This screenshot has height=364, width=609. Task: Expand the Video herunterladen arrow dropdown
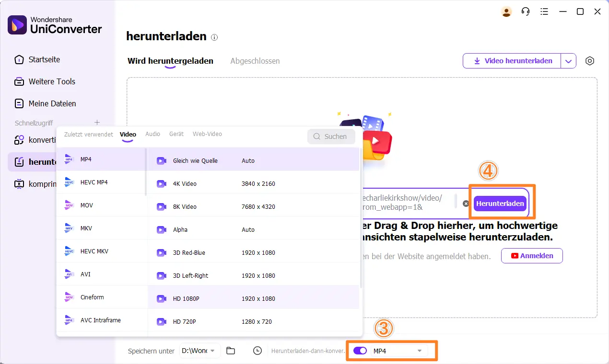point(568,61)
